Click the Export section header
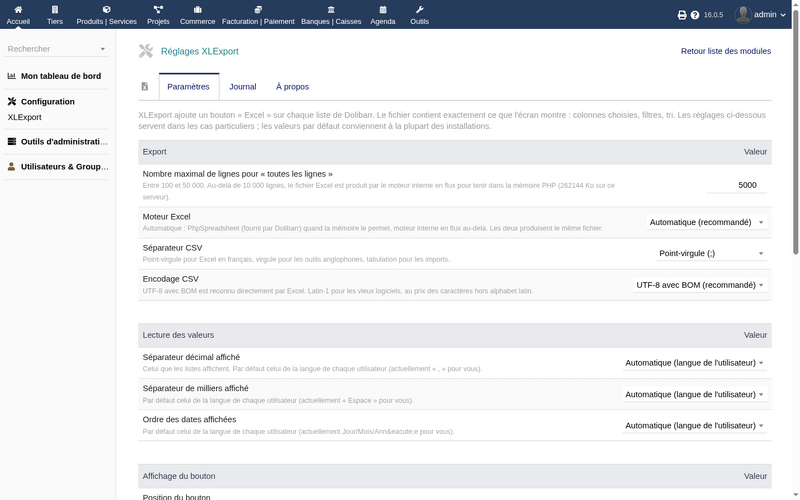 455,152
